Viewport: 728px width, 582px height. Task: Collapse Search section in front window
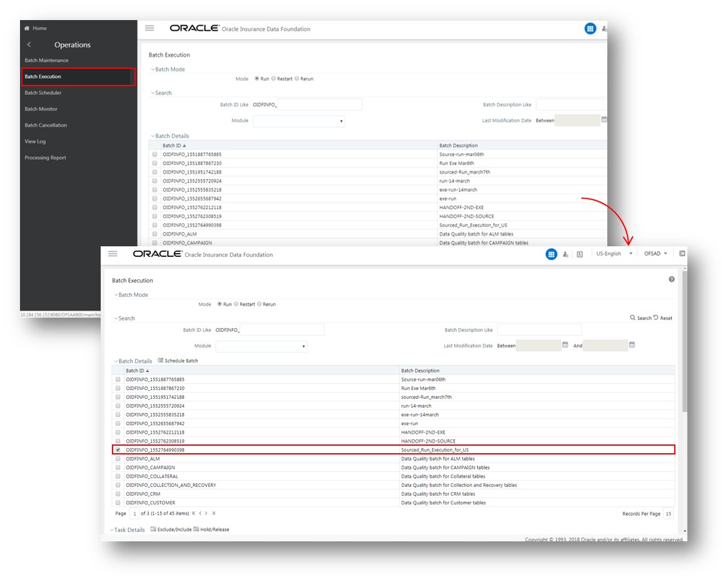click(x=116, y=318)
